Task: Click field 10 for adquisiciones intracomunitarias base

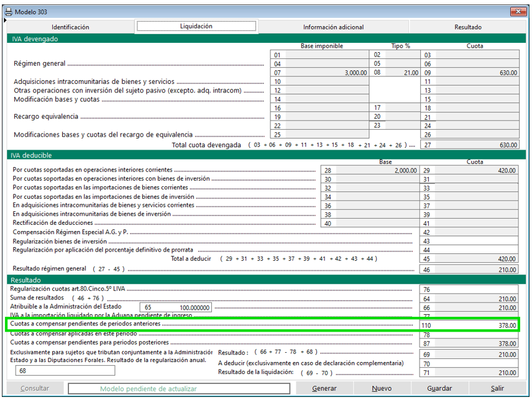Action: pos(319,81)
